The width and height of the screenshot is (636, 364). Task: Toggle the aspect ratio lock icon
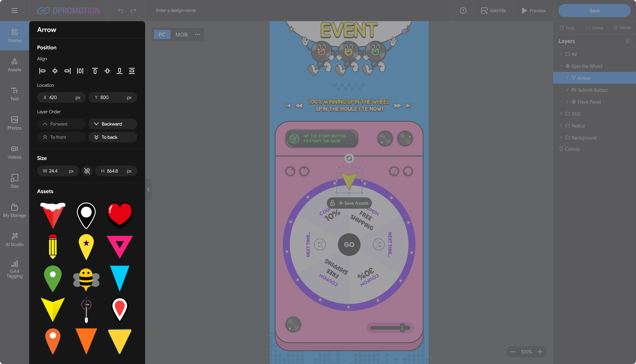[x=87, y=171]
